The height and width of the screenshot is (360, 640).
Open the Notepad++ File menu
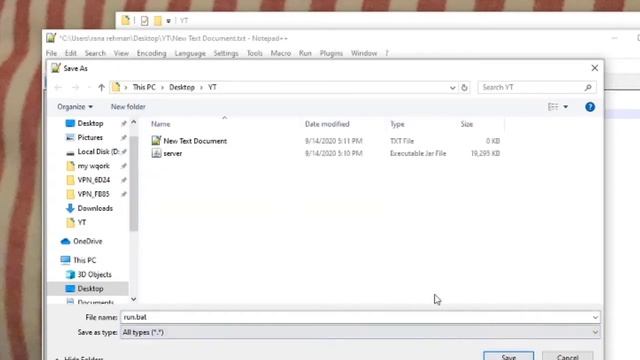(x=51, y=53)
